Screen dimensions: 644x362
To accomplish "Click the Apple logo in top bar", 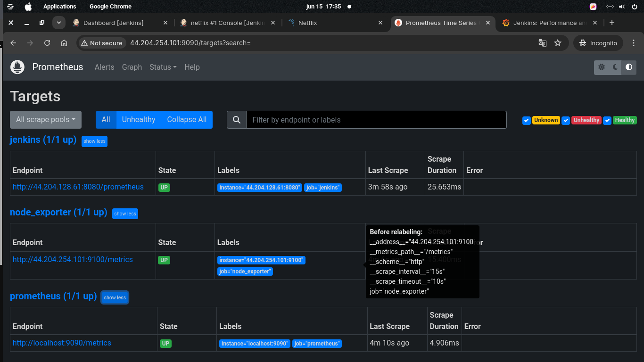I will coord(28,7).
